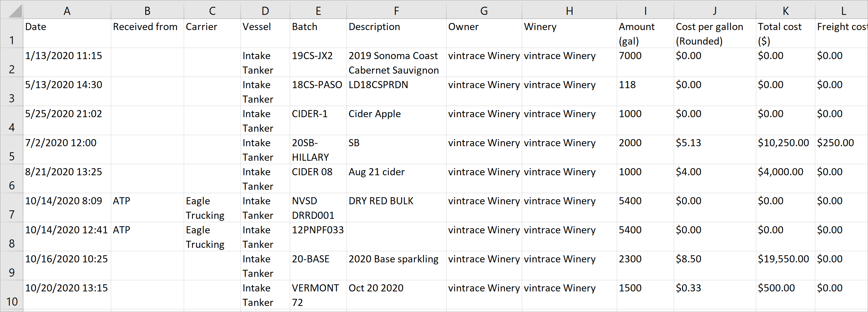
Task: Click the Winery header cell
Action: pos(569,33)
